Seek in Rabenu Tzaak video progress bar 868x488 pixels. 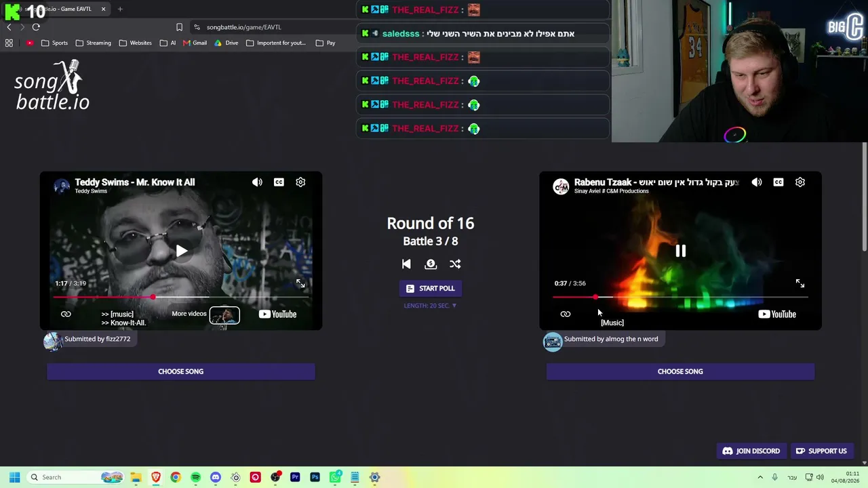[680, 297]
